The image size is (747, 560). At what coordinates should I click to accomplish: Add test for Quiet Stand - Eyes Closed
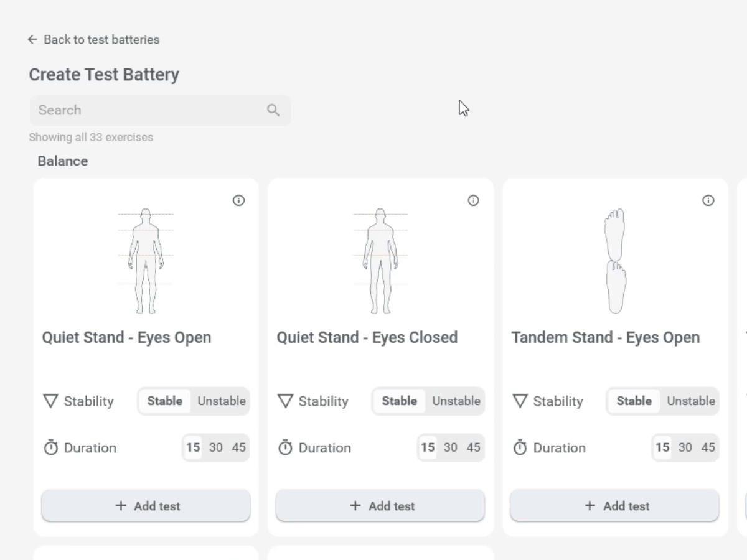pyautogui.click(x=380, y=505)
